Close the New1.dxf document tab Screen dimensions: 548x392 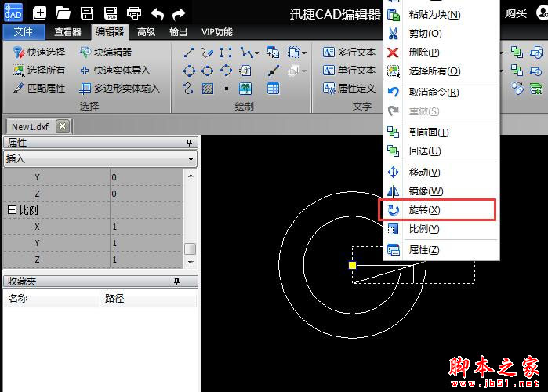point(62,126)
